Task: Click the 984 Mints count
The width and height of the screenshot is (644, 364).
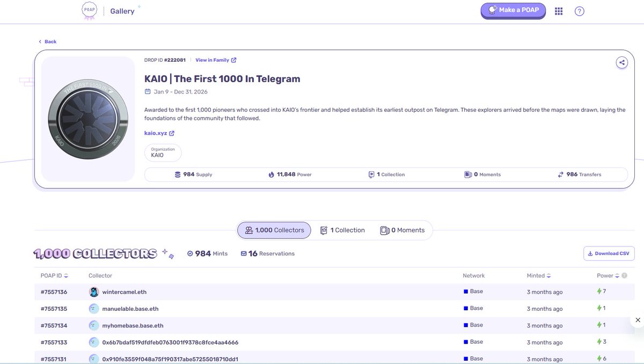Action: pyautogui.click(x=207, y=253)
